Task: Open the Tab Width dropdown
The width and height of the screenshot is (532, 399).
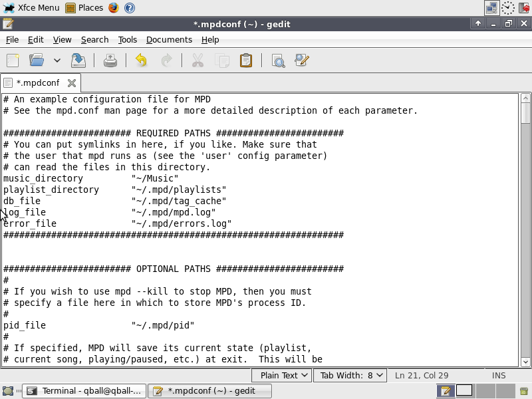Action: pos(350,375)
